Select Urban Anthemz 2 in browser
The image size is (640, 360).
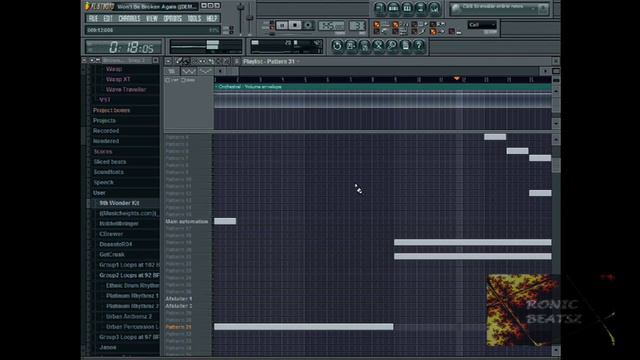[129, 316]
